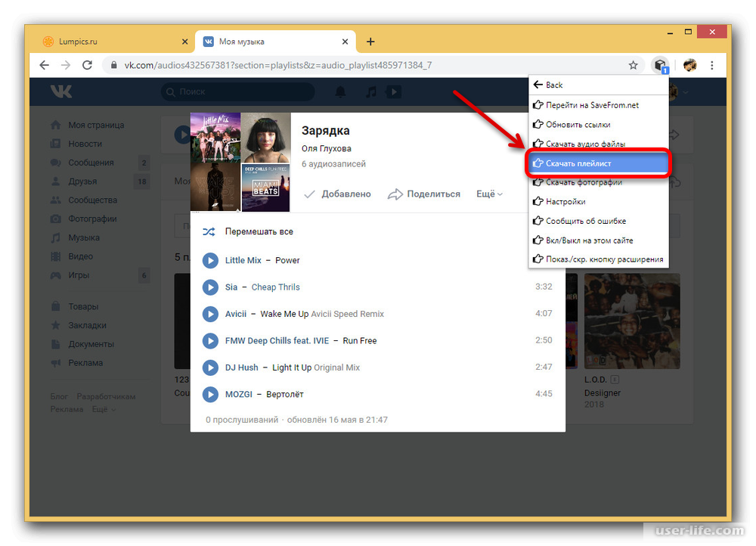This screenshot has width=756, height=546.
Task: Open artist link Little Mix
Action: pos(243,260)
